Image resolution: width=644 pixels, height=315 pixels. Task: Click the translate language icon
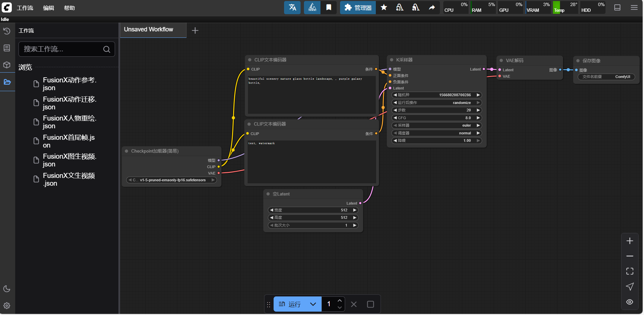click(x=292, y=7)
